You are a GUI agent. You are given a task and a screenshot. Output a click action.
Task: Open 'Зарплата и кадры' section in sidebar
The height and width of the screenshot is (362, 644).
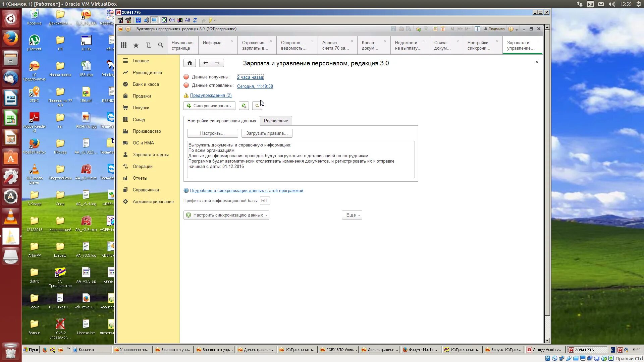pyautogui.click(x=150, y=155)
